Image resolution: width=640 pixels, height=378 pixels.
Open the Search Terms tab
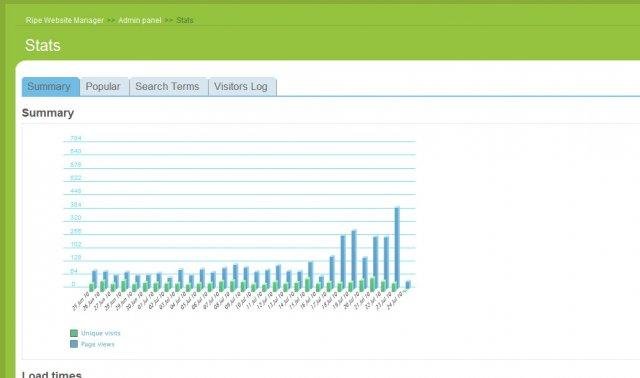168,87
